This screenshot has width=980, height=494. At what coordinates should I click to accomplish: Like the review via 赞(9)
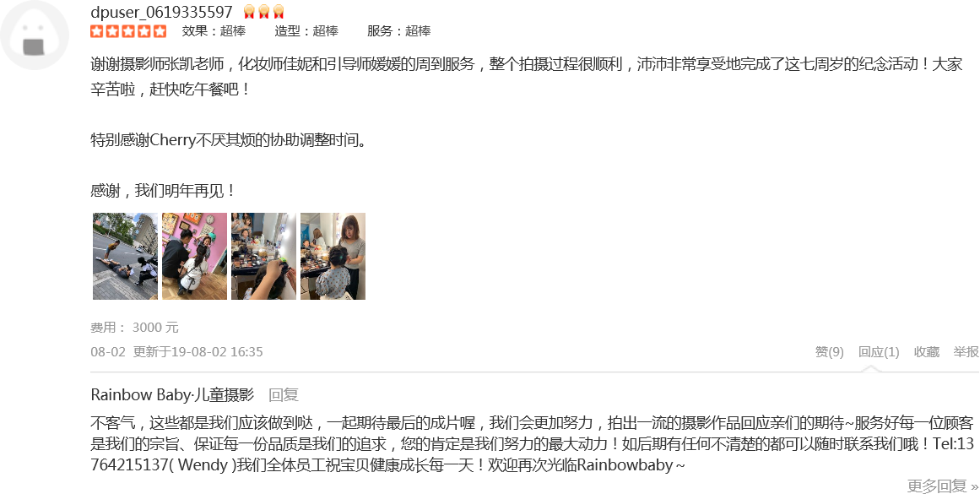(x=830, y=352)
